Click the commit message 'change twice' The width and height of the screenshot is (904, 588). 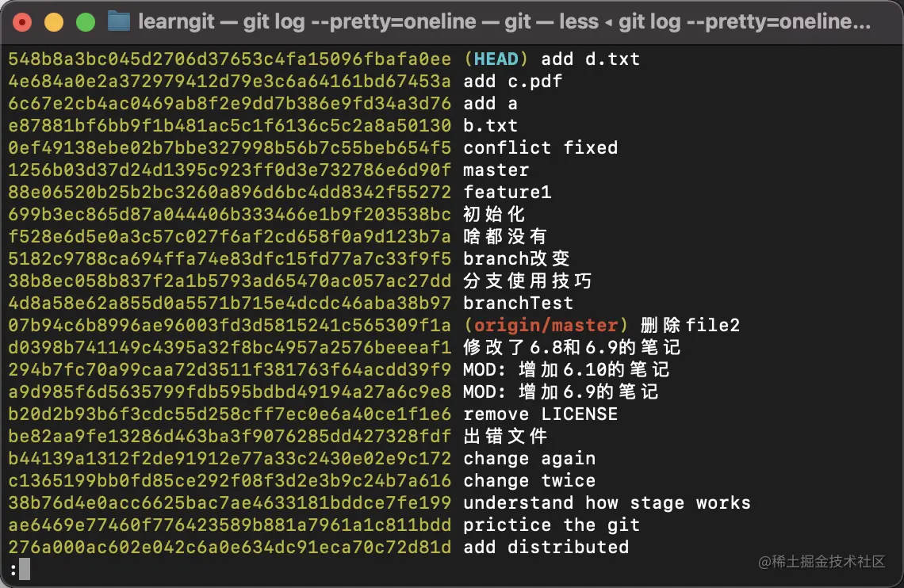[x=529, y=480]
